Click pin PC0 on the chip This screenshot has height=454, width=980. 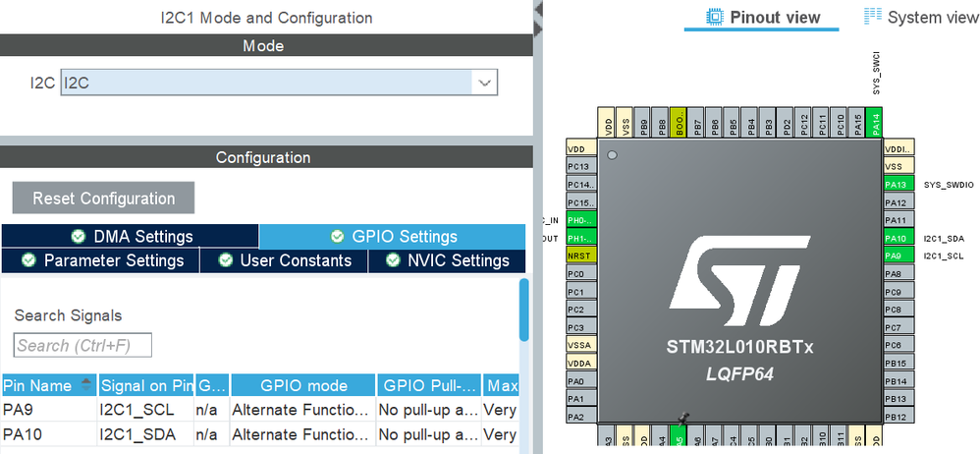tap(581, 273)
